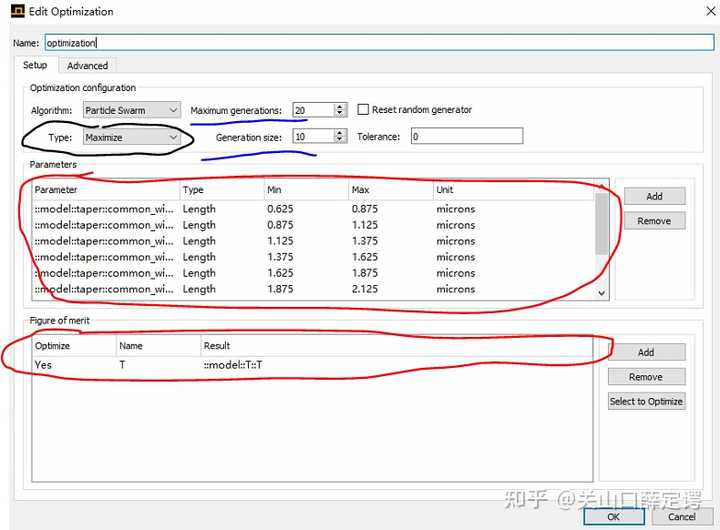
Task: Click Add button in Figure of merit section
Action: tap(646, 352)
